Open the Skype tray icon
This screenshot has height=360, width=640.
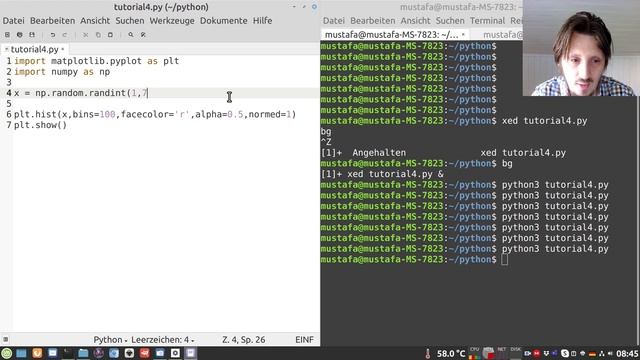pyautogui.click(x=565, y=353)
